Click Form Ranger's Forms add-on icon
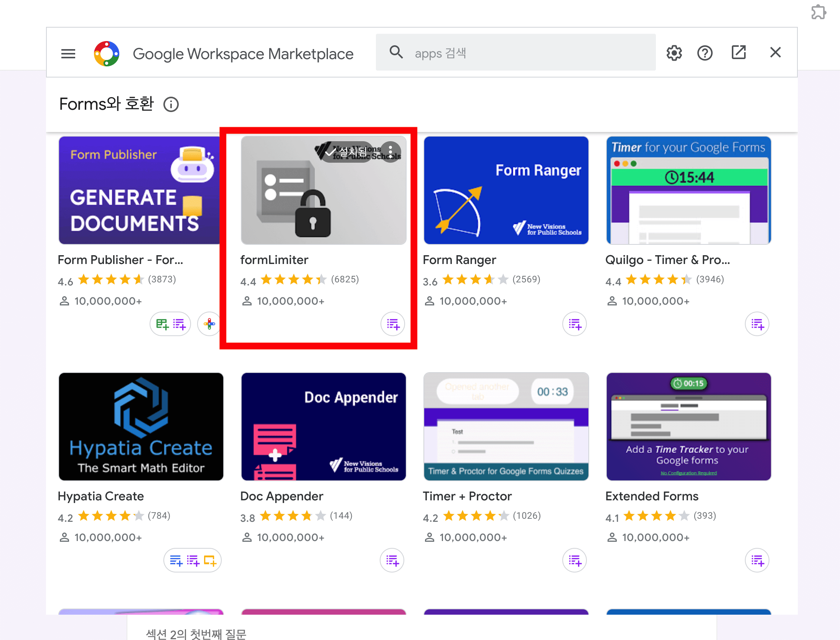 575,324
